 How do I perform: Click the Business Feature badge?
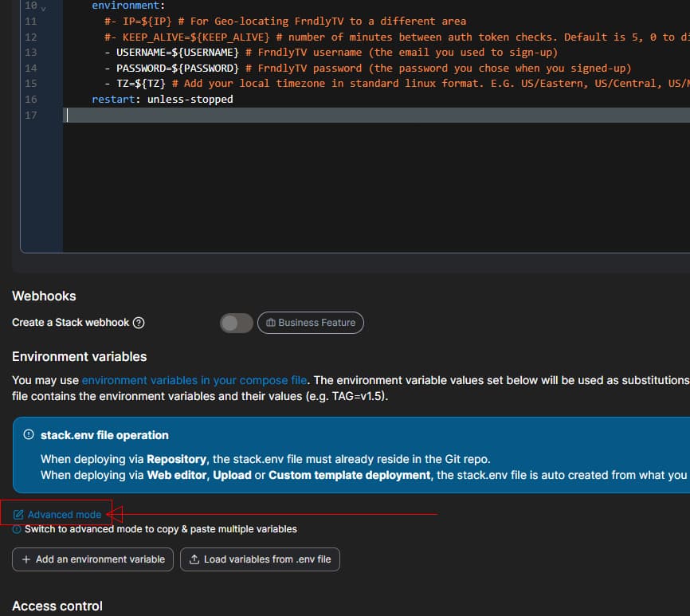tap(311, 323)
